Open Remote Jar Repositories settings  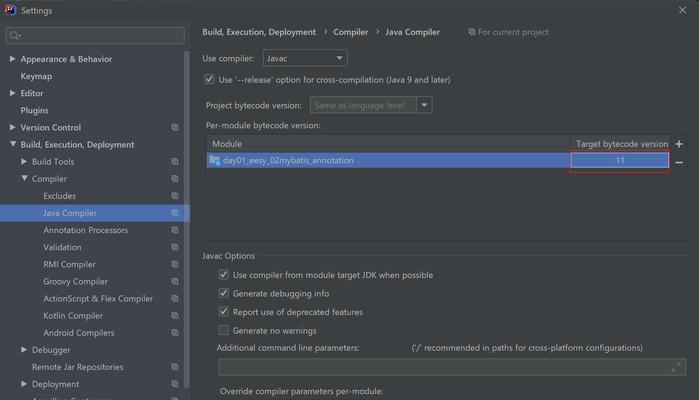(78, 367)
